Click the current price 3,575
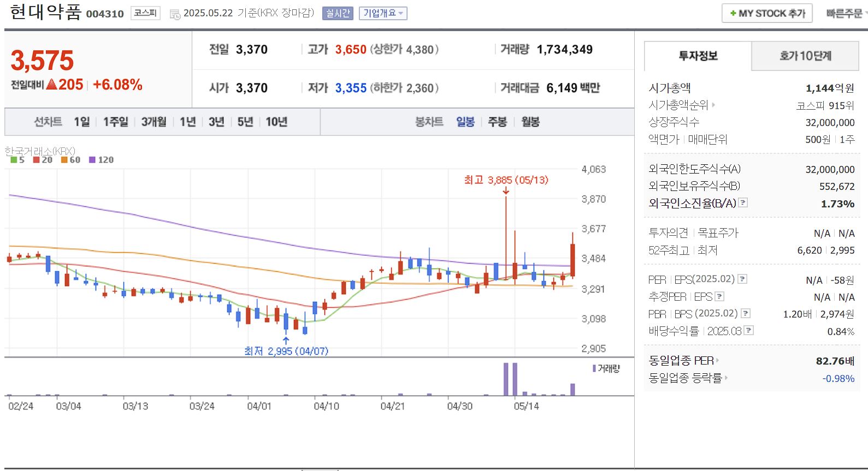868x471 pixels. [42, 61]
